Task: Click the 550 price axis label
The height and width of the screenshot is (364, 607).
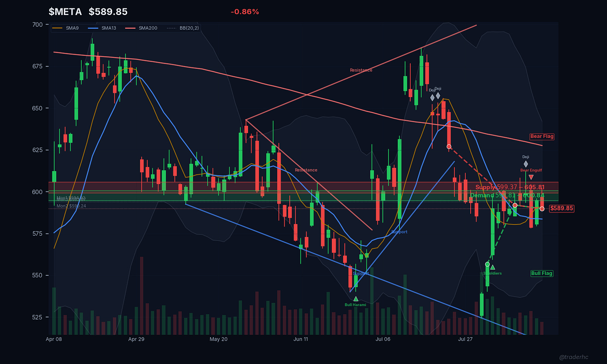Action: pos(38,275)
